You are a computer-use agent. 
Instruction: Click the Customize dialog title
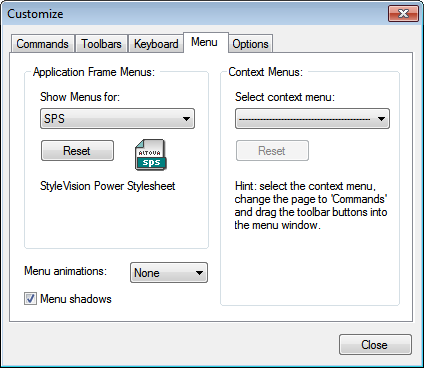(35, 14)
